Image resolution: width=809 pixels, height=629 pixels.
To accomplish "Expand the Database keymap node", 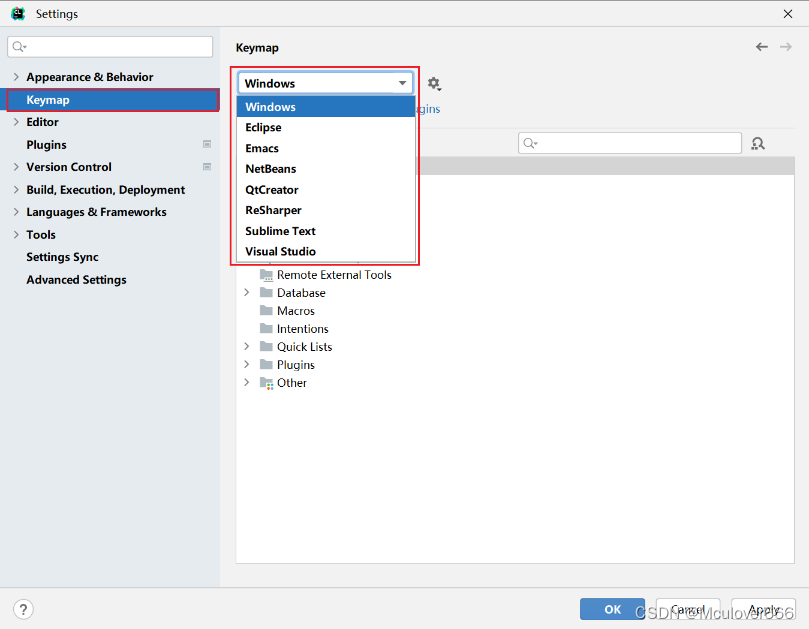I will [x=247, y=293].
